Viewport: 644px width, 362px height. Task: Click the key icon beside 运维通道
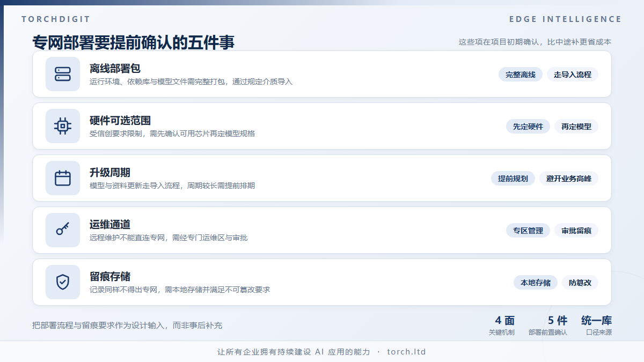[x=63, y=230]
